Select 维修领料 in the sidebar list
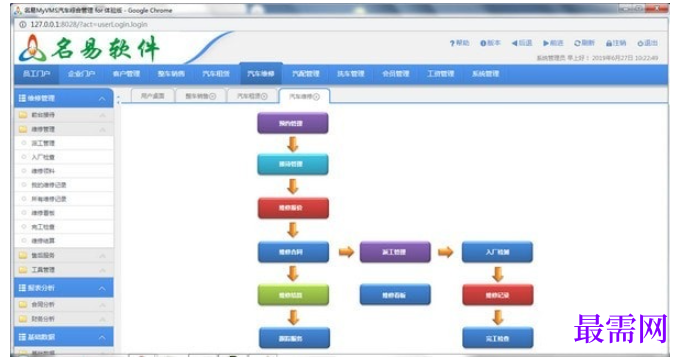This screenshot has height=360, width=686. click(64, 171)
